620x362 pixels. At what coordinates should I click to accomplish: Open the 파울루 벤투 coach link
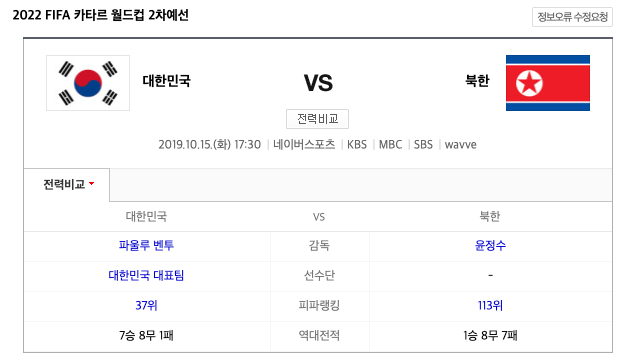146,245
